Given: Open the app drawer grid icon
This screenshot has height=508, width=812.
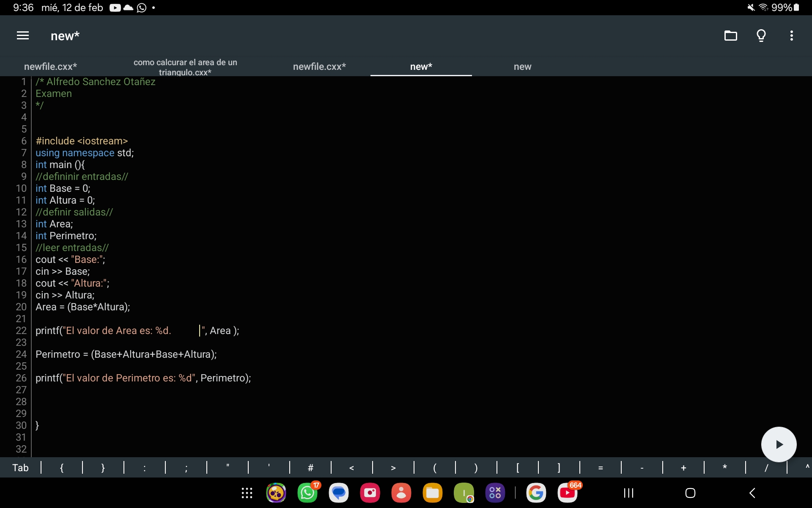Looking at the screenshot, I should tap(247, 493).
